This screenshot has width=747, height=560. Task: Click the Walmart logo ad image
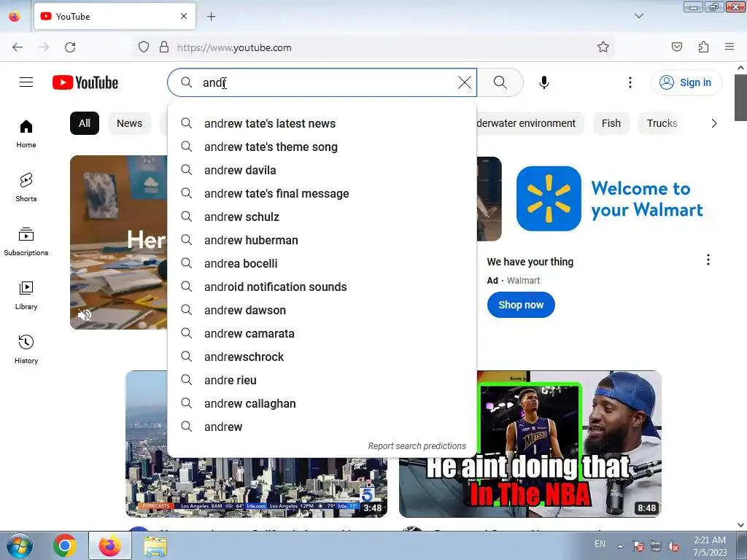549,198
